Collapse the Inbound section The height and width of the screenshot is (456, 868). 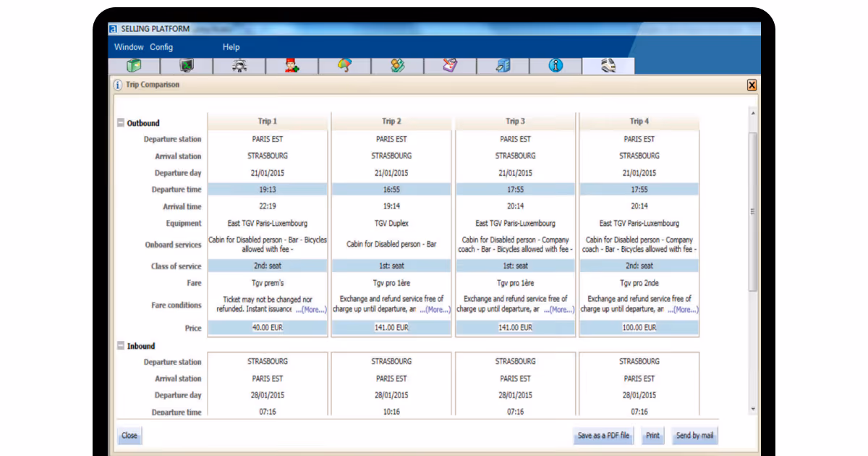tap(121, 346)
